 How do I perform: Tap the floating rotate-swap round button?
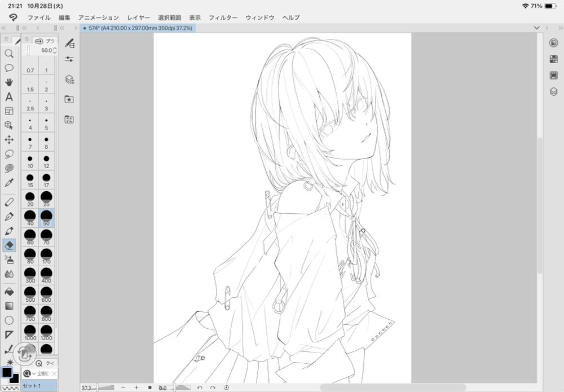coord(25,354)
